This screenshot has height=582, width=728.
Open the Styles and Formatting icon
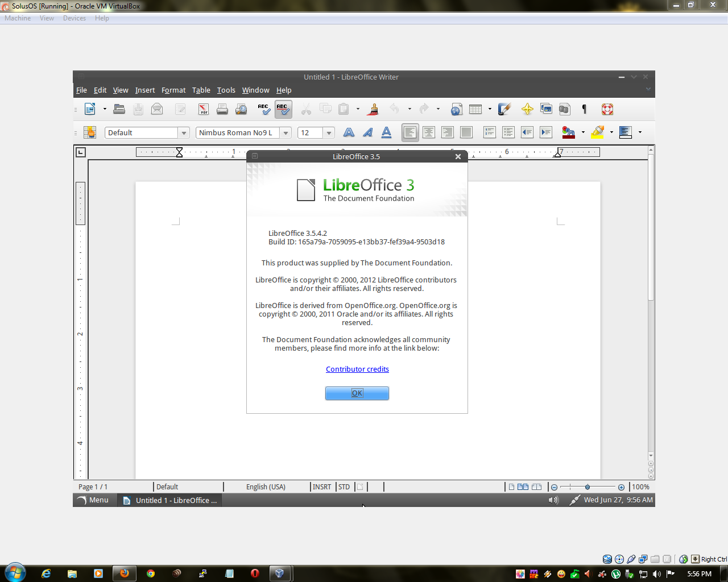pyautogui.click(x=90, y=132)
